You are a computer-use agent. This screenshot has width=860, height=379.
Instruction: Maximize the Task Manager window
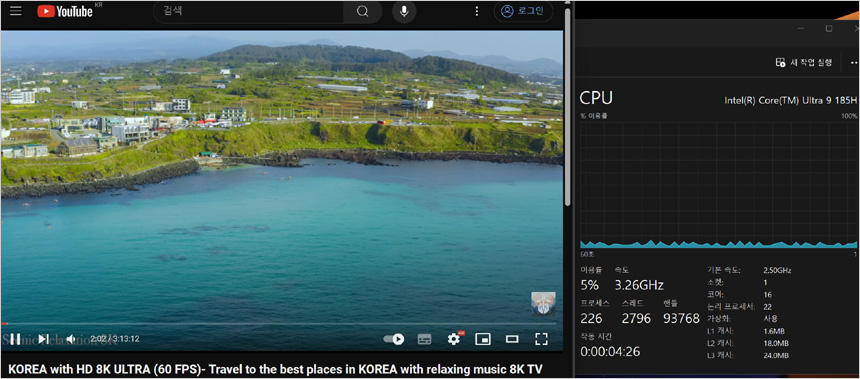point(829,29)
